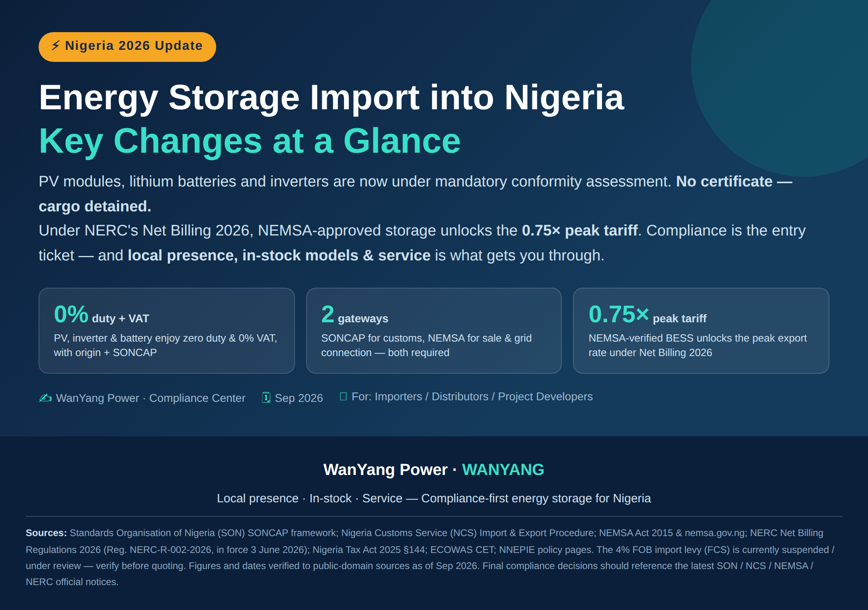The image size is (868, 610).
Task: Open the 0.75× peak tariff card
Action: pyautogui.click(x=701, y=331)
